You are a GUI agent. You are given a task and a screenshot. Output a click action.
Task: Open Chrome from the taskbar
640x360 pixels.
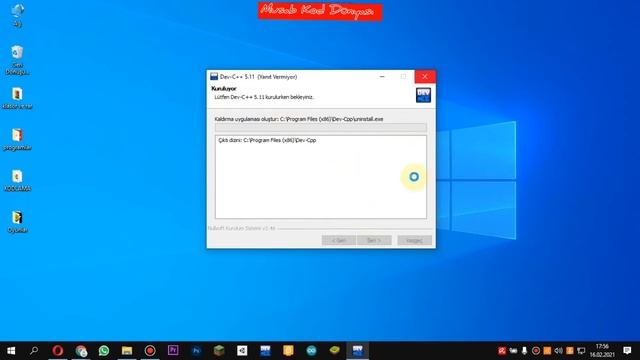[81, 351]
